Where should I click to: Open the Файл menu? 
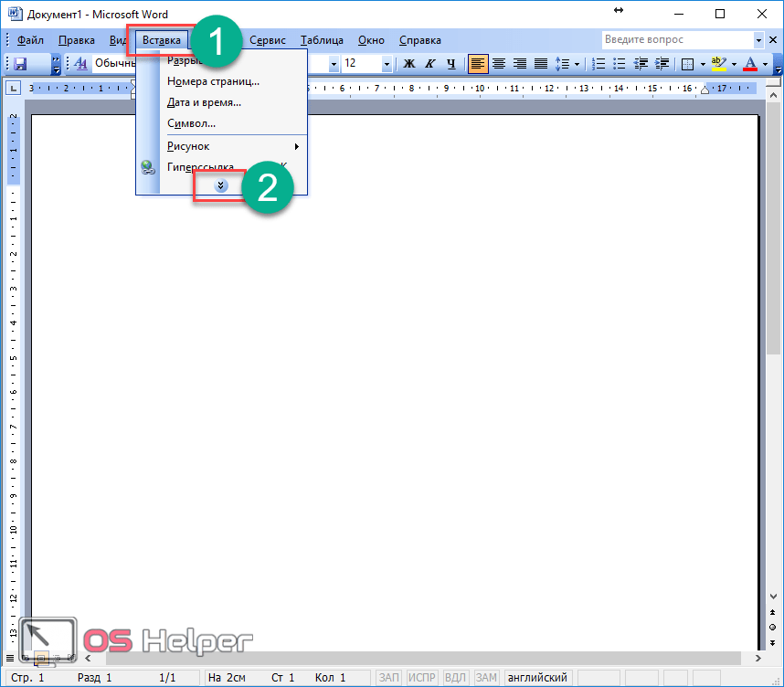coord(30,40)
